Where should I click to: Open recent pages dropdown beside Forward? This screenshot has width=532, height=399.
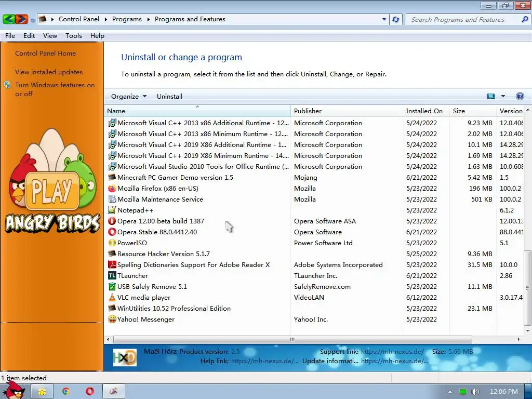click(33, 20)
